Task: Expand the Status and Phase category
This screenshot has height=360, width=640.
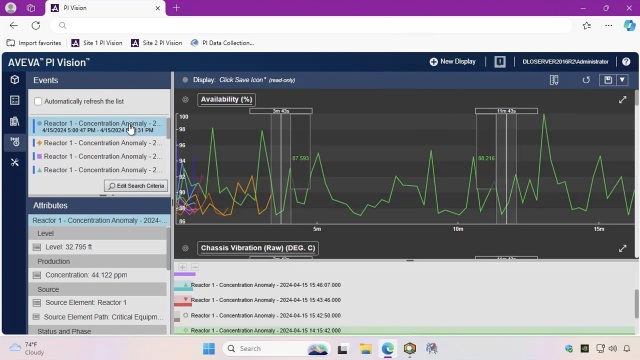Action: click(x=98, y=331)
